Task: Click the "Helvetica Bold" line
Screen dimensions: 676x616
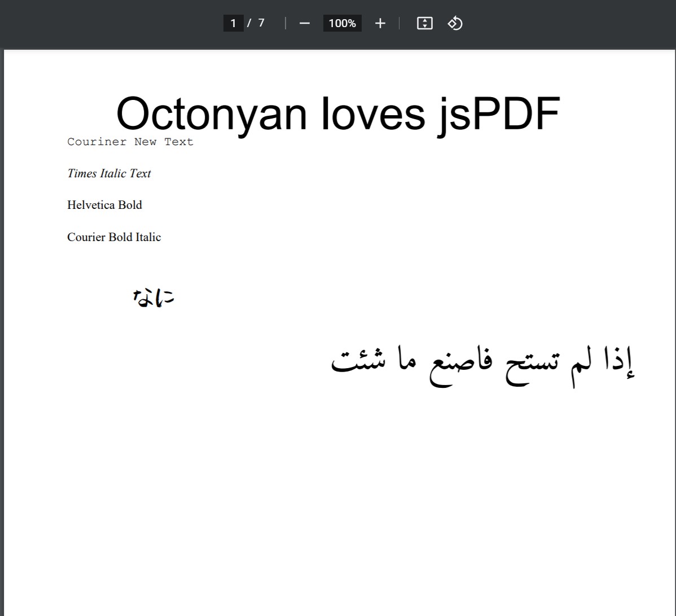Action: click(x=104, y=205)
